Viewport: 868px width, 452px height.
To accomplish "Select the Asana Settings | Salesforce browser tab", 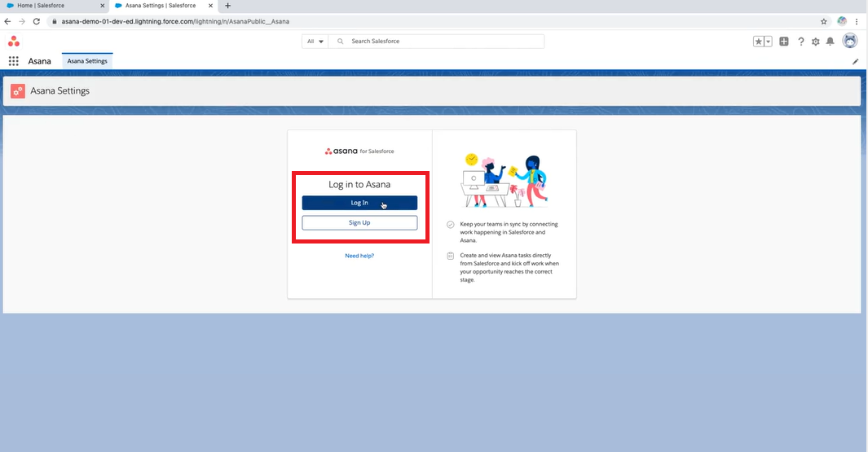I will (x=163, y=6).
